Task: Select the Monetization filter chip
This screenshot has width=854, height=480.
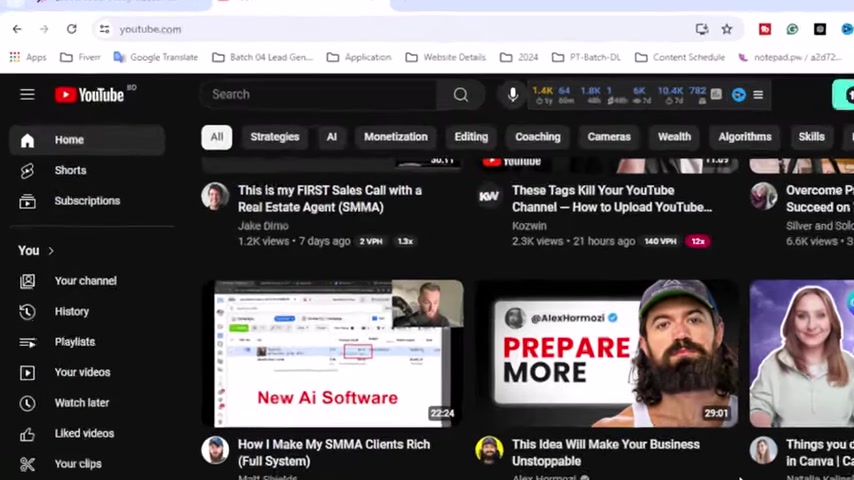Action: point(396,137)
